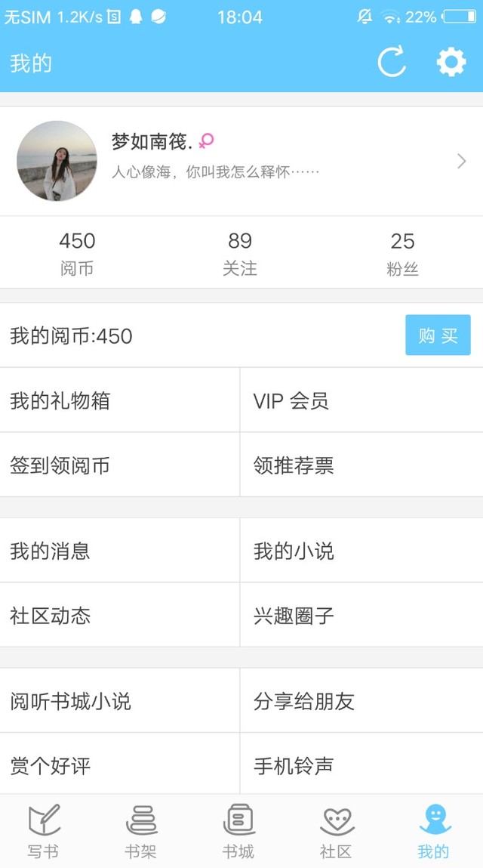The width and height of the screenshot is (483, 868).
Task: Open 我的礼物箱 gift box
Action: click(x=120, y=400)
